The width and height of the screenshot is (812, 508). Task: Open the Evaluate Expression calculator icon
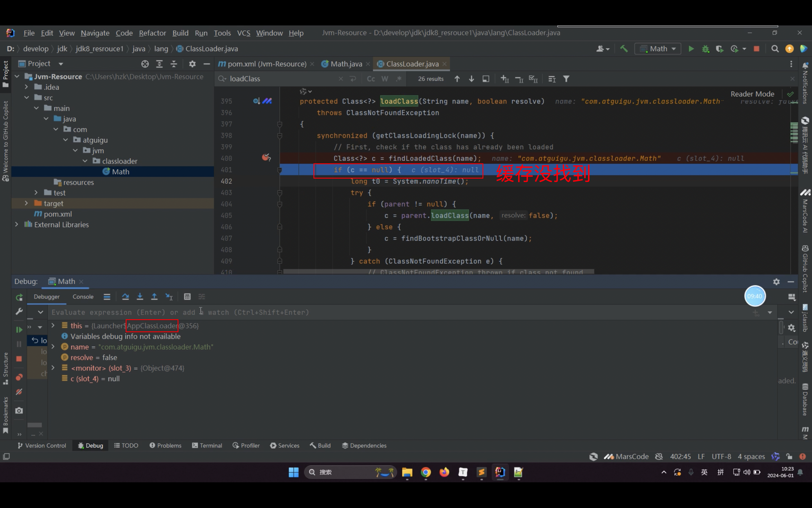[187, 296]
